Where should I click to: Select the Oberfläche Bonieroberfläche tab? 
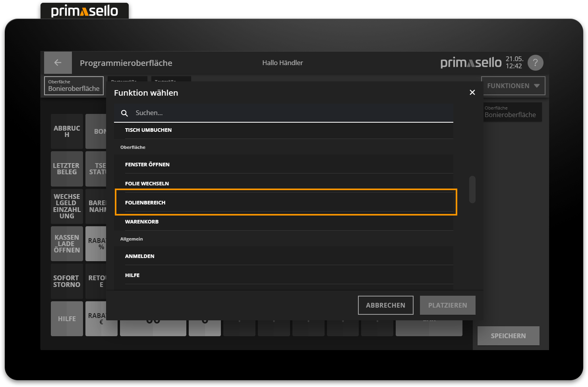click(73, 85)
